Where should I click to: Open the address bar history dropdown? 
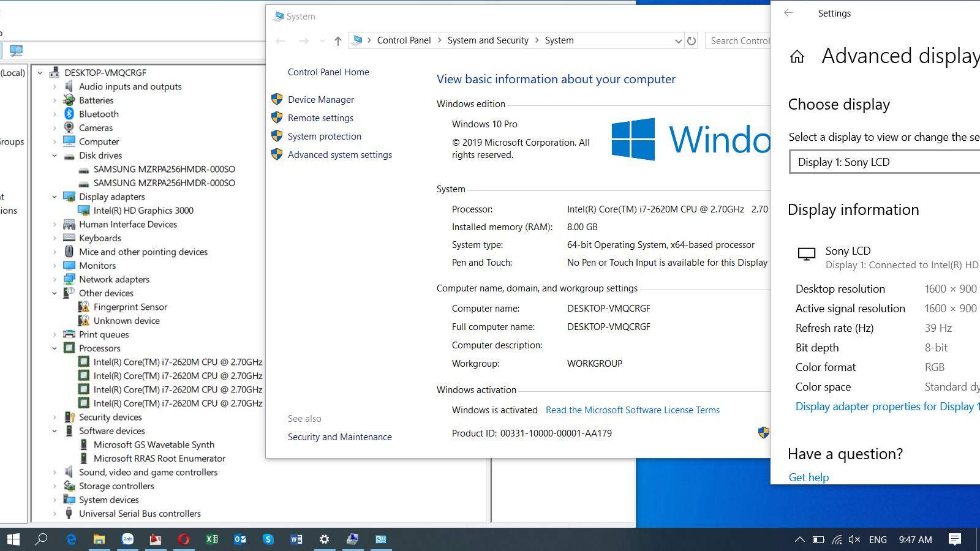pyautogui.click(x=678, y=41)
